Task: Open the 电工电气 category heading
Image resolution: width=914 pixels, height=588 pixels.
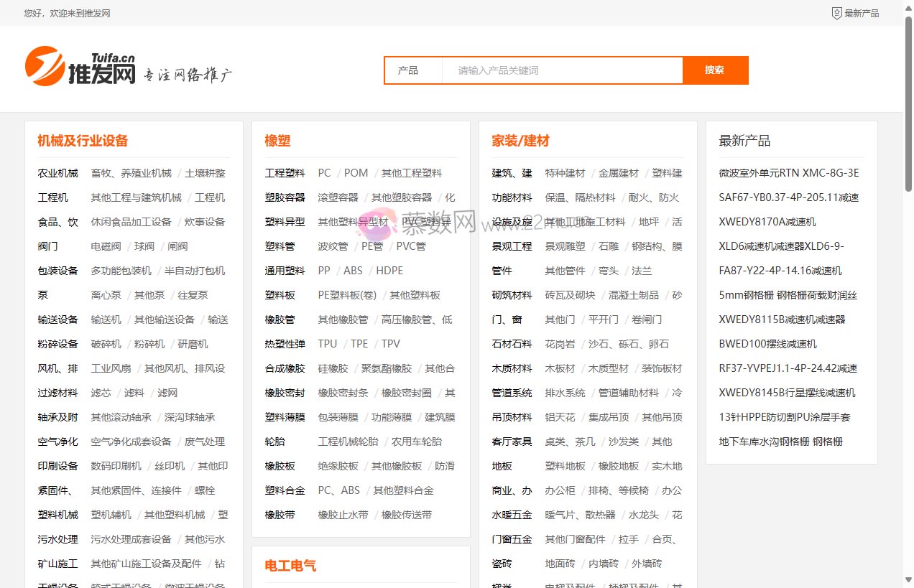Action: (x=291, y=565)
